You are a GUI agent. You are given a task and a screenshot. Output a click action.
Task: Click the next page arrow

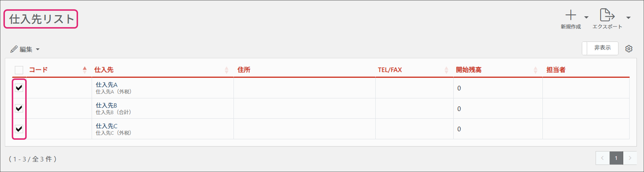pos(630,158)
